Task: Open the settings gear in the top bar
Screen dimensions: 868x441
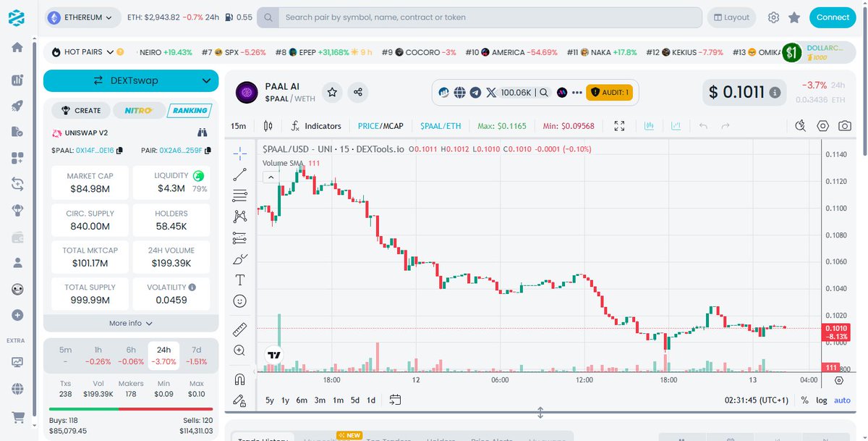Action: point(773,17)
